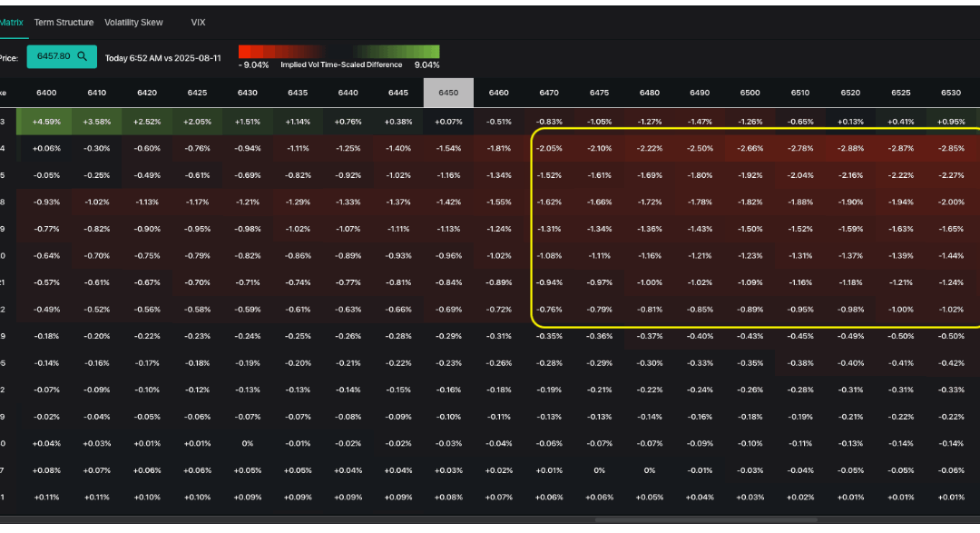Click the 6500 strike column header
The height and width of the screenshot is (533, 980).
[750, 92]
